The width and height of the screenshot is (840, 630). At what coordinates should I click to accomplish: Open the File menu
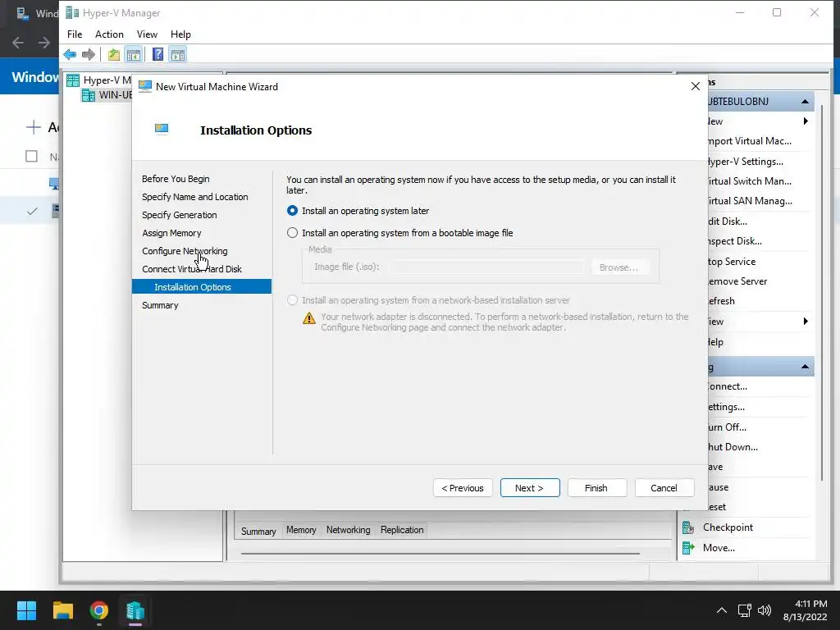point(75,34)
